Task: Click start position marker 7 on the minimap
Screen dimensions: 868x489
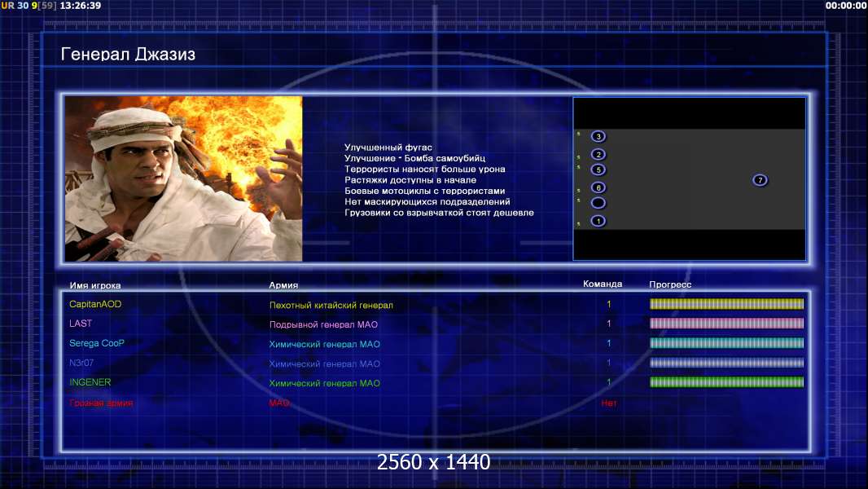Action: pos(760,180)
